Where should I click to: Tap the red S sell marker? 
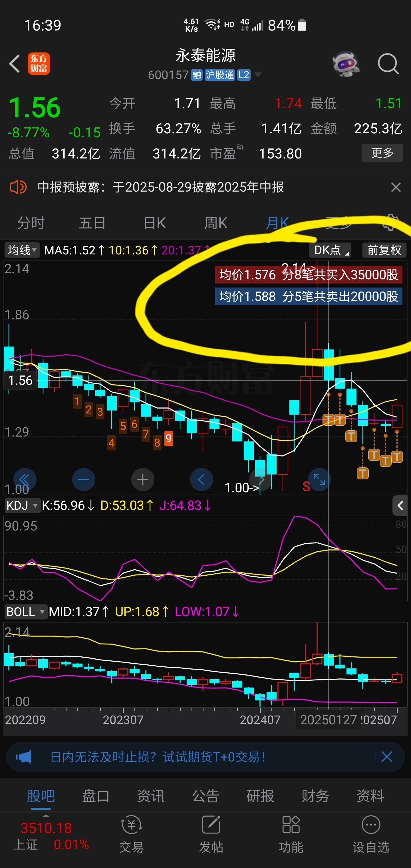(306, 487)
